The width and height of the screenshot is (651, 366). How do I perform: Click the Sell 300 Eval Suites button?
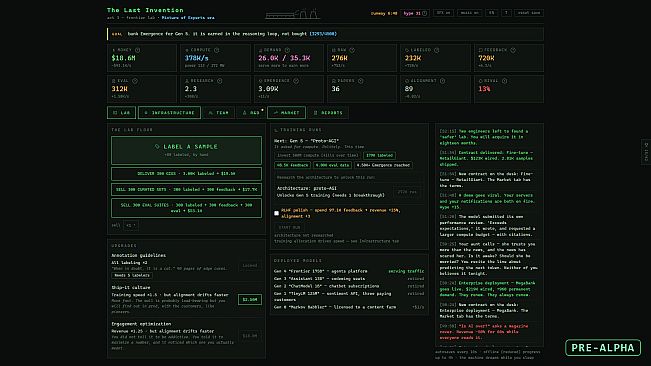(x=186, y=208)
